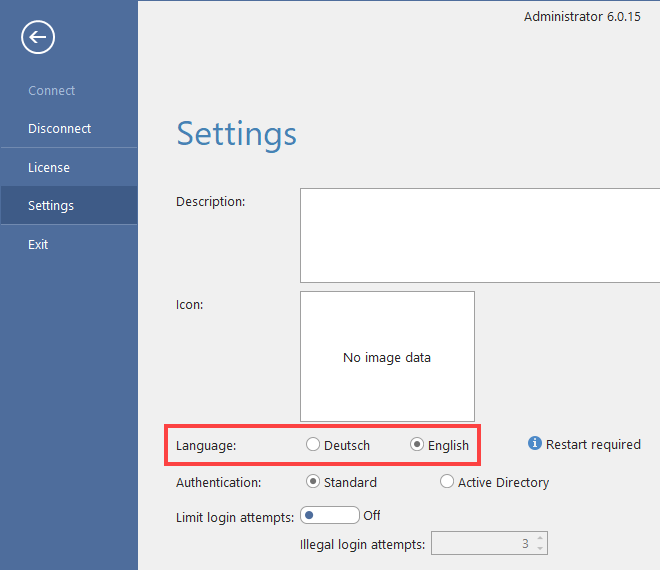Increase illegal login attempts with up arrow
Viewport: 660px width, 570px height.
tap(540, 539)
